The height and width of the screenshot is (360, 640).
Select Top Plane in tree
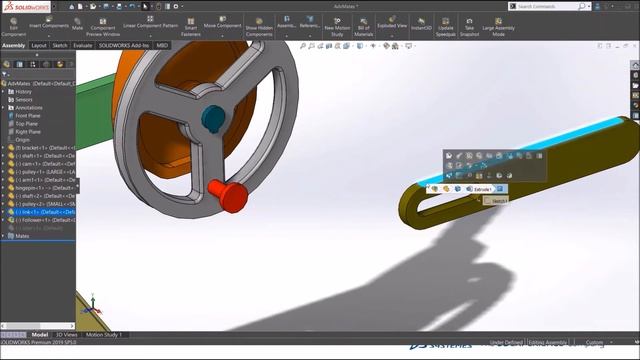pos(27,124)
